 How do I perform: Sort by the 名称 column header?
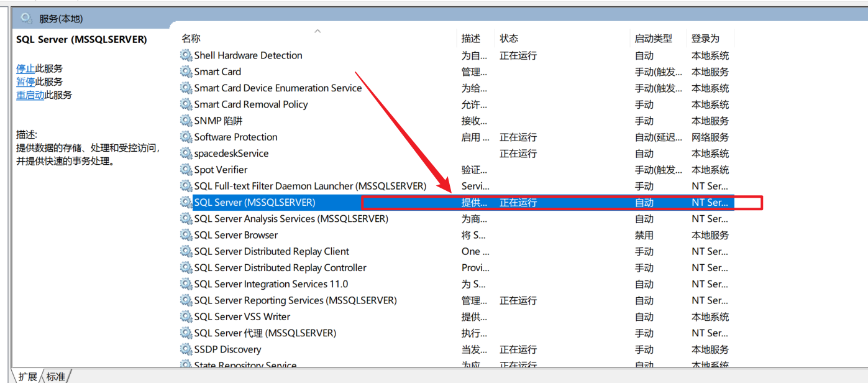(x=191, y=39)
